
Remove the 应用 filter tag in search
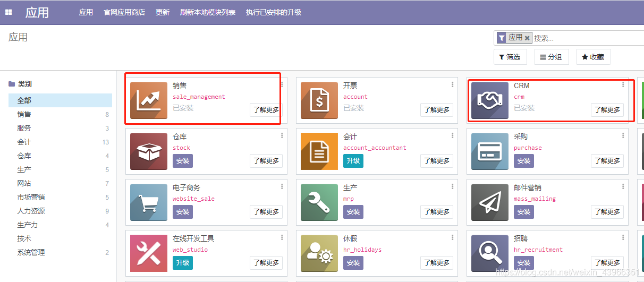527,38
